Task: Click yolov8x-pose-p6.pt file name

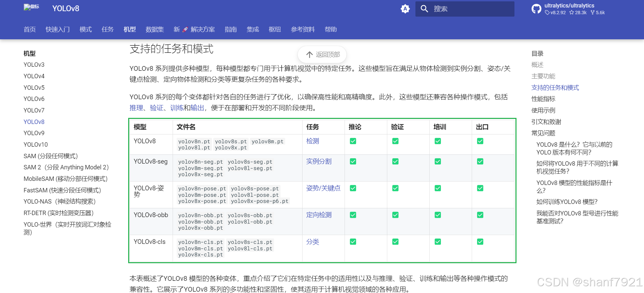Action: click(x=260, y=201)
